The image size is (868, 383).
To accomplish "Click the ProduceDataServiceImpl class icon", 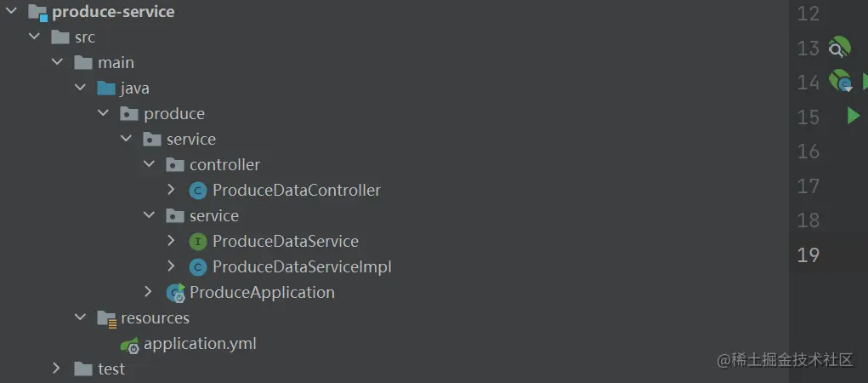I will tap(198, 267).
